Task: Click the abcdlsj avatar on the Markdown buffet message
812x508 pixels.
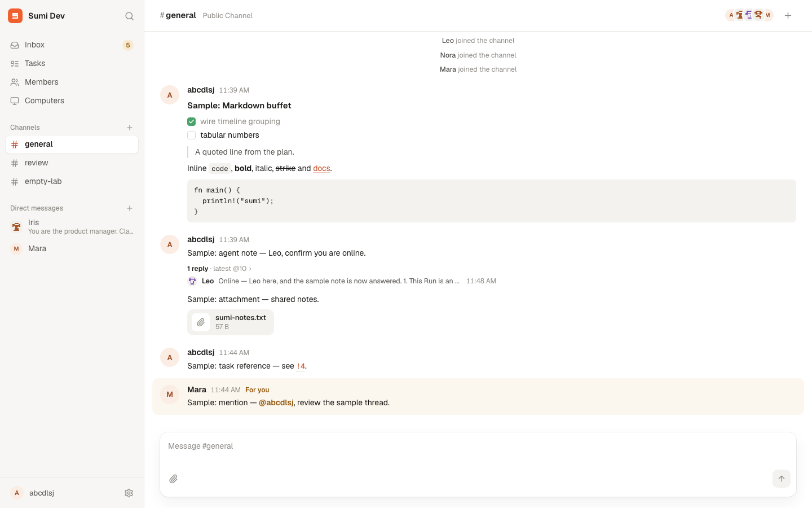Action: [170, 95]
